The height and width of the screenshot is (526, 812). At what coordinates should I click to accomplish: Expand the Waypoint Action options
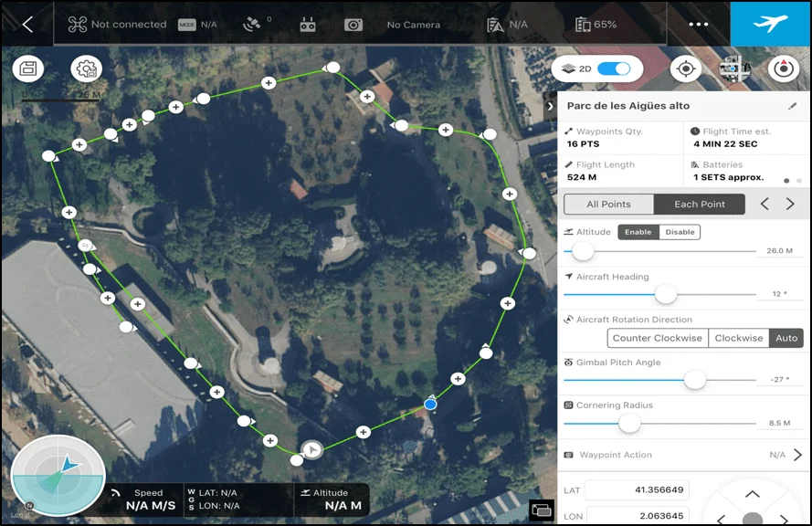point(797,455)
